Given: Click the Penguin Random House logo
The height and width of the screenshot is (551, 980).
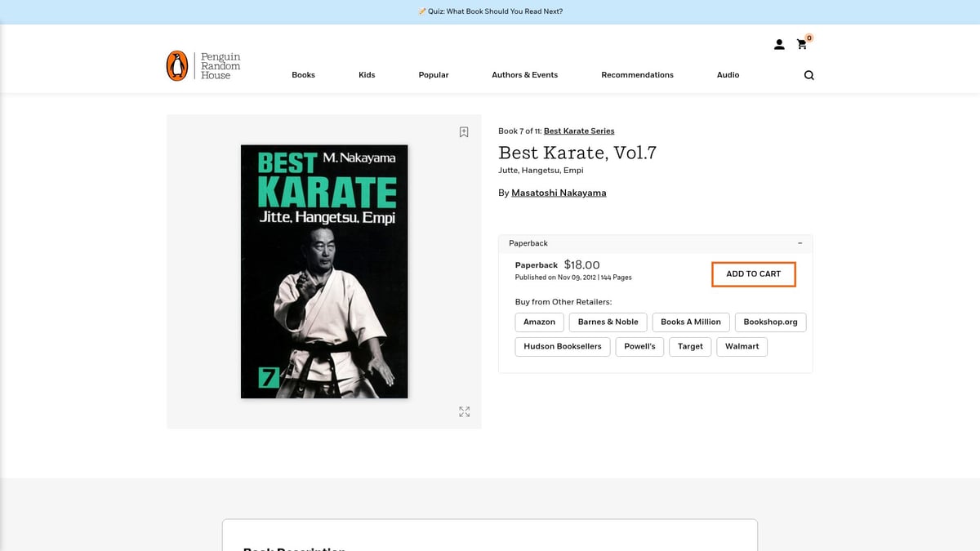Looking at the screenshot, I should click(203, 66).
